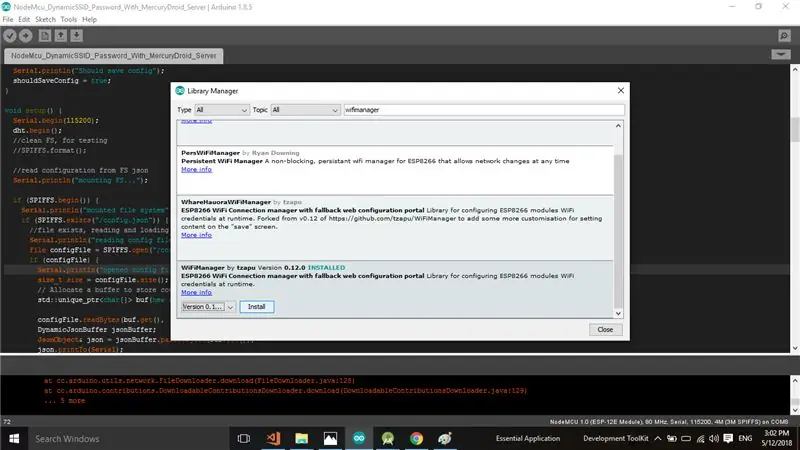Image resolution: width=800 pixels, height=450 pixels.
Task: Open the Serial Monitor magnifier icon
Action: (x=784, y=36)
